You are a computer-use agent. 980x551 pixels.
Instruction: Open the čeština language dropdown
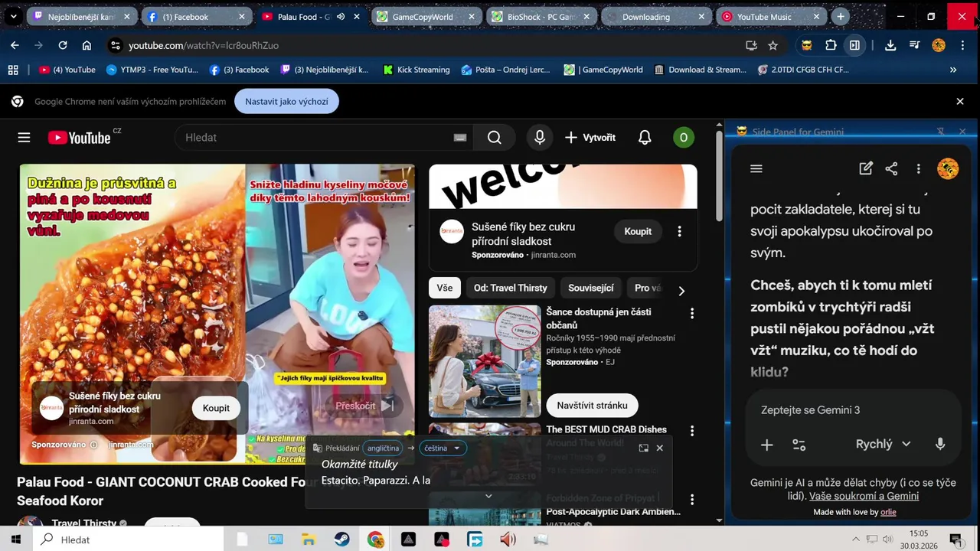pyautogui.click(x=443, y=448)
